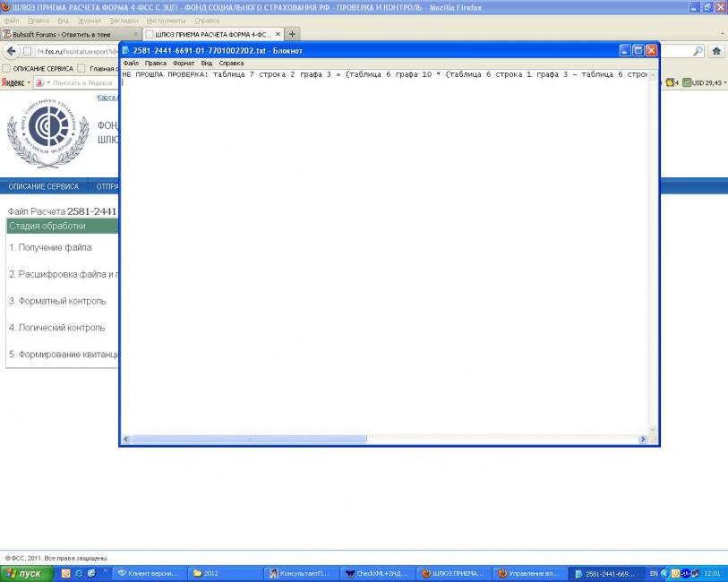Click the Notepad icon in the title bar
This screenshot has height=582, width=728.
pyautogui.click(x=126, y=51)
